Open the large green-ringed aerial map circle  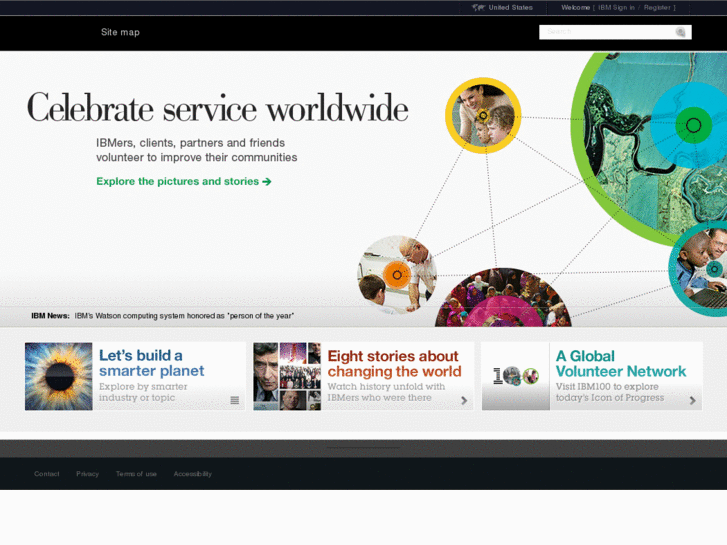point(649,148)
